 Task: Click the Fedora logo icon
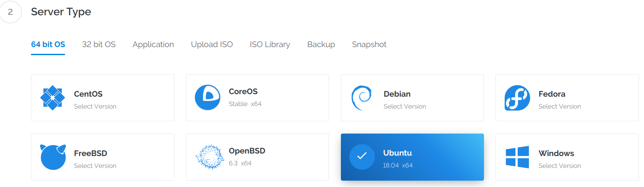(517, 98)
